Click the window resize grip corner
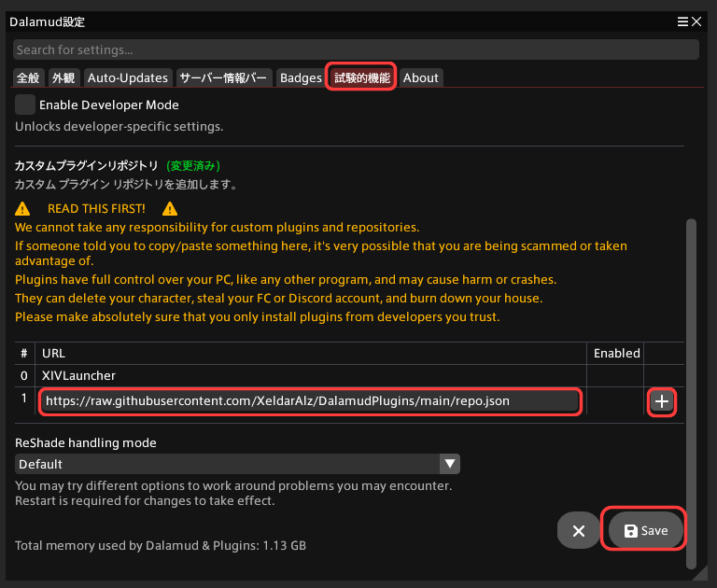Viewport: 717px width, 588px height. pyautogui.click(x=700, y=573)
